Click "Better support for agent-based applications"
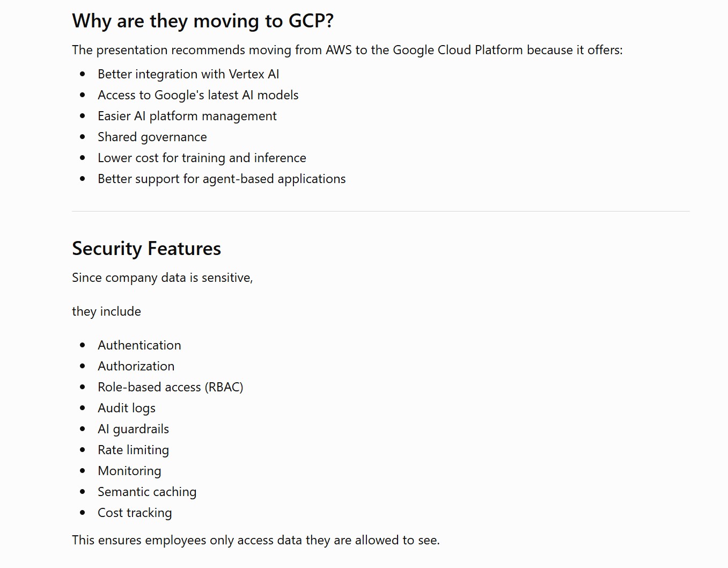 222,179
